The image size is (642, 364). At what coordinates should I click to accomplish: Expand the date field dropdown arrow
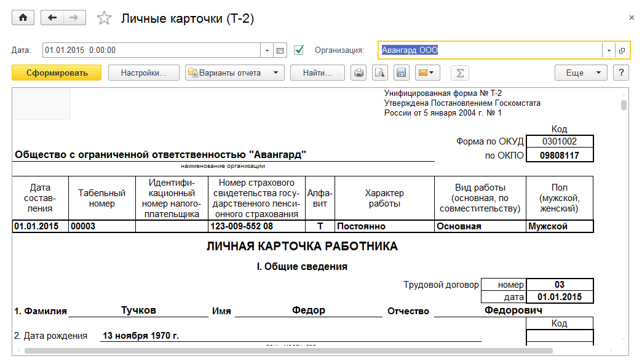[267, 50]
